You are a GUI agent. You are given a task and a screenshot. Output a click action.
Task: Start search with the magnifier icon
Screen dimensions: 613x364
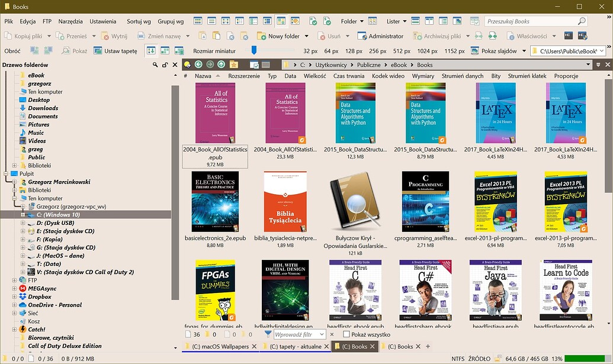point(582,21)
